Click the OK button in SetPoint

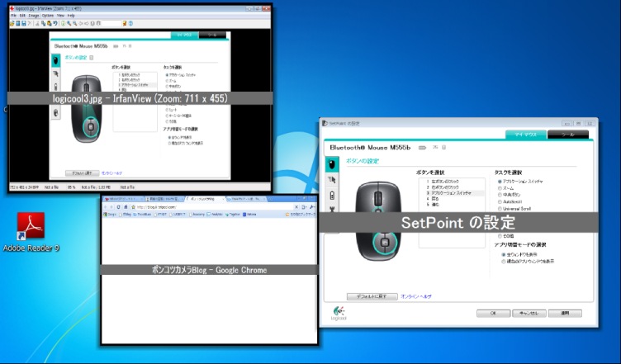coord(493,314)
